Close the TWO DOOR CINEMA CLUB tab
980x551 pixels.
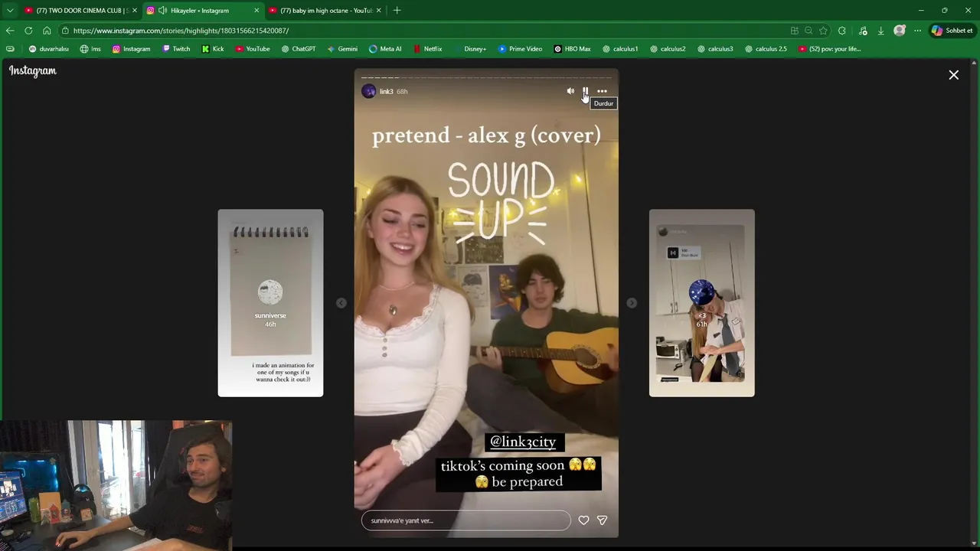(134, 10)
